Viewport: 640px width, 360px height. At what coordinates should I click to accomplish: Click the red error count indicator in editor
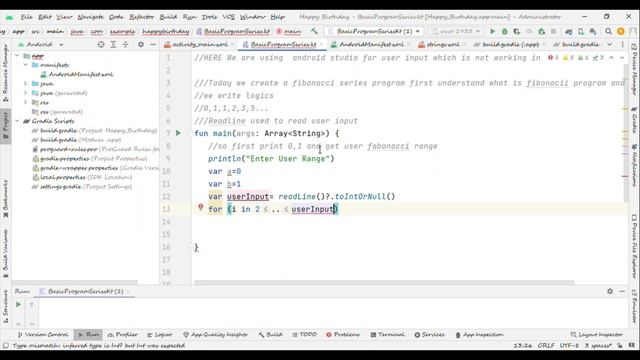tap(554, 58)
